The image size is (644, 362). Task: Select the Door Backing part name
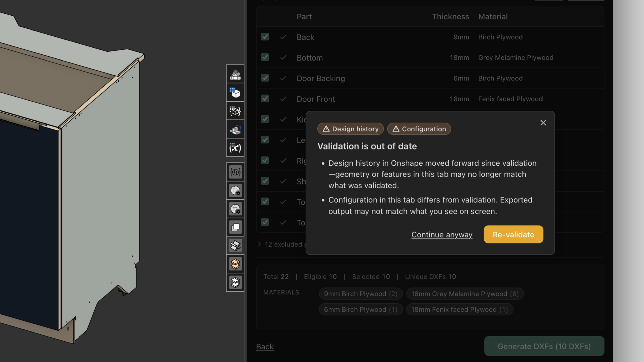point(321,78)
